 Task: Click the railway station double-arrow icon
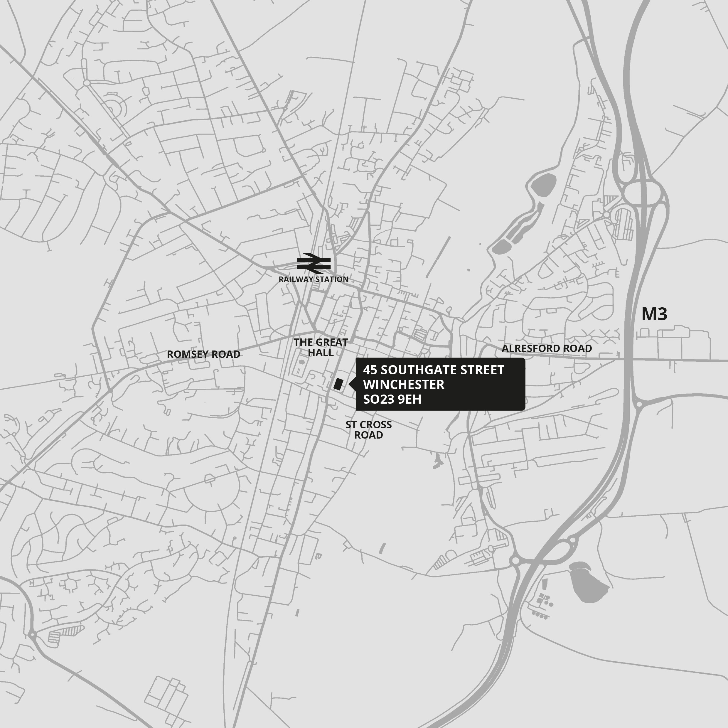click(x=314, y=263)
